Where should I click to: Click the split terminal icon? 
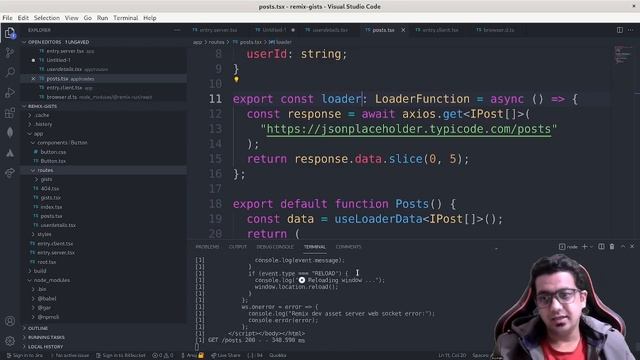coord(601,247)
